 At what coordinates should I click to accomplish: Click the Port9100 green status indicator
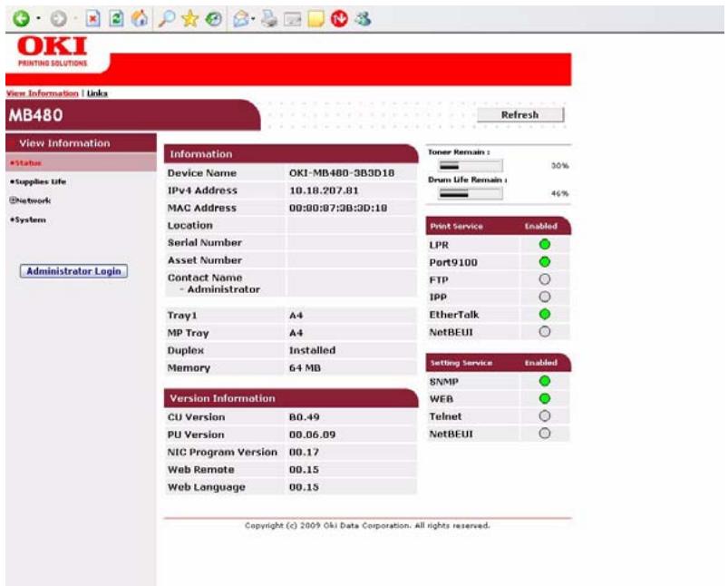coord(545,262)
